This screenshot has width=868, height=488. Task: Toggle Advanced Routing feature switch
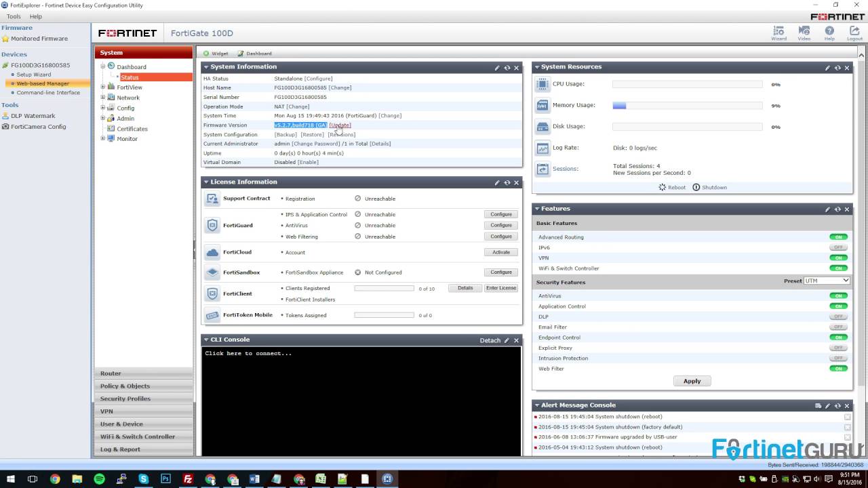tap(839, 237)
